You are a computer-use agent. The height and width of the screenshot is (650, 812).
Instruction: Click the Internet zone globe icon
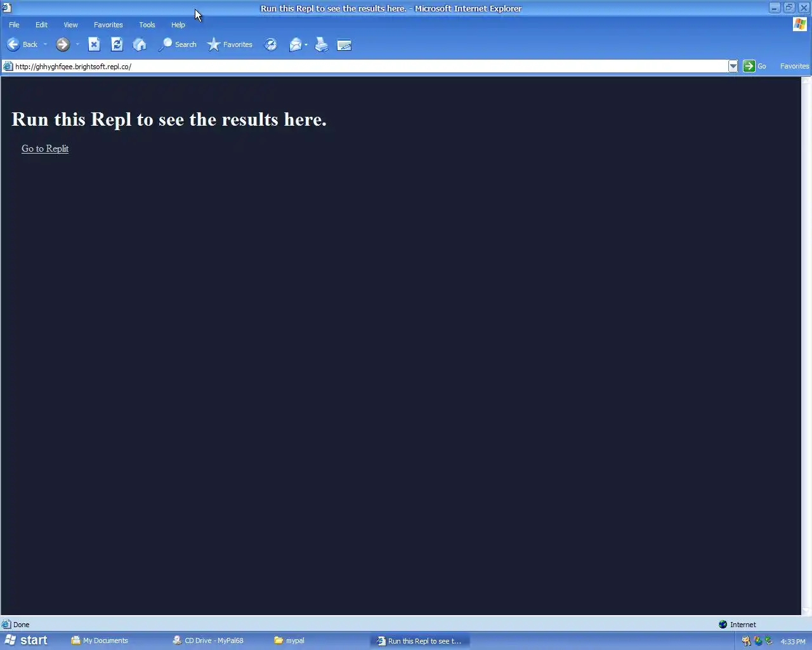tap(723, 625)
